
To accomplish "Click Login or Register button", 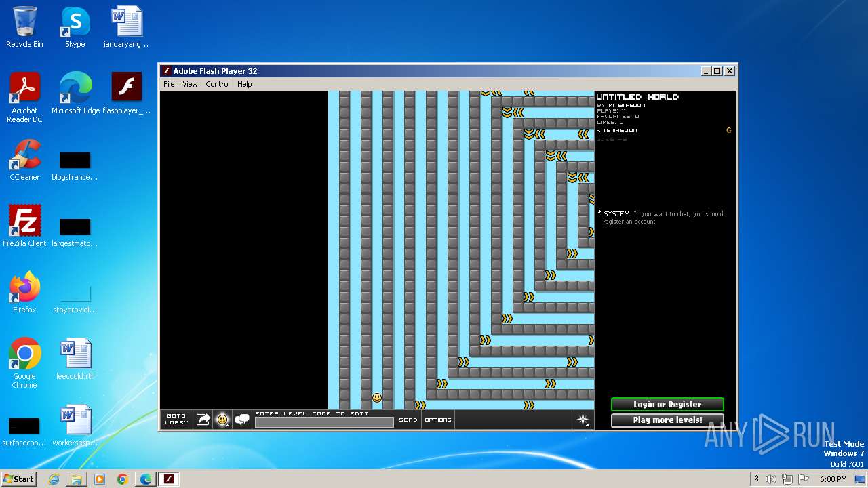I will pyautogui.click(x=667, y=405).
